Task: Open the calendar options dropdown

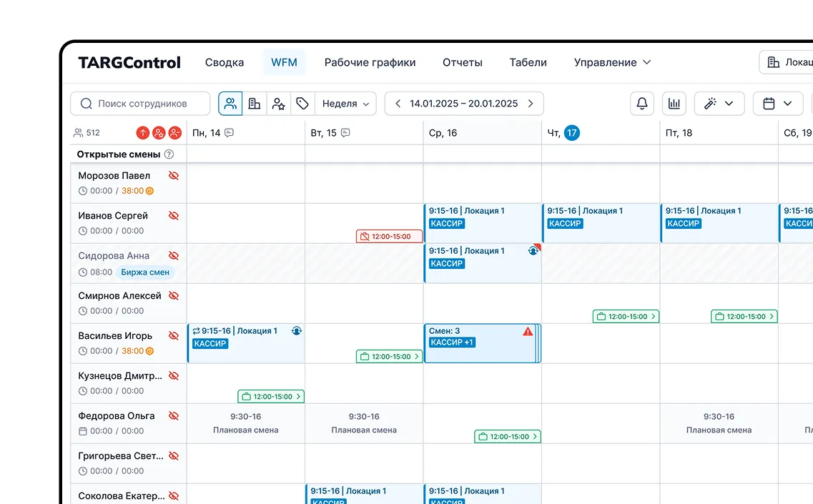Action: coord(778,104)
